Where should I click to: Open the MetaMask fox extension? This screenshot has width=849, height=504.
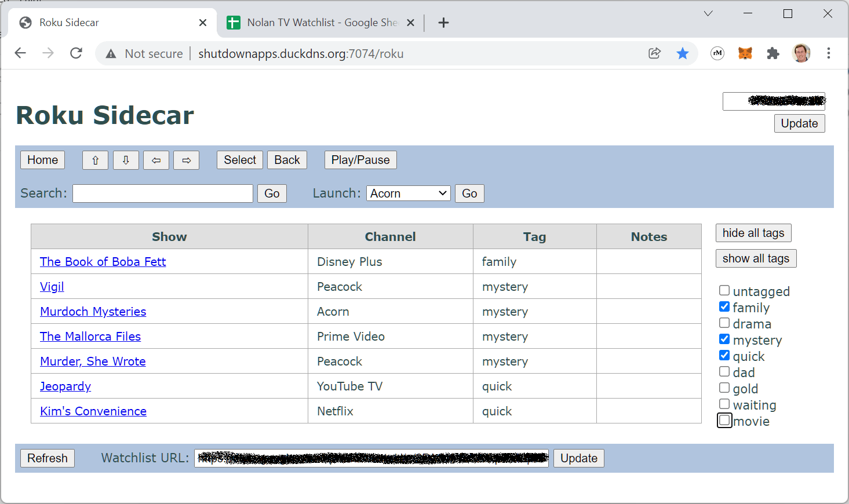[745, 53]
